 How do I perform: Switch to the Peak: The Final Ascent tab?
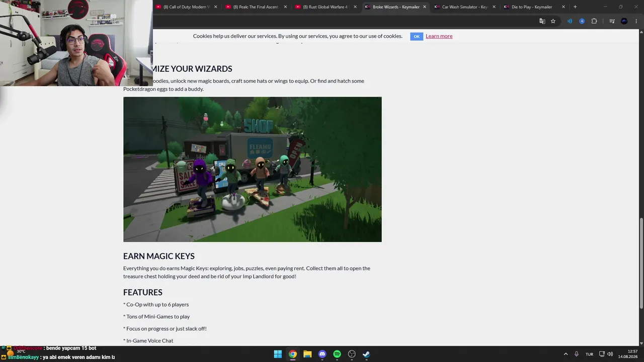256,7
